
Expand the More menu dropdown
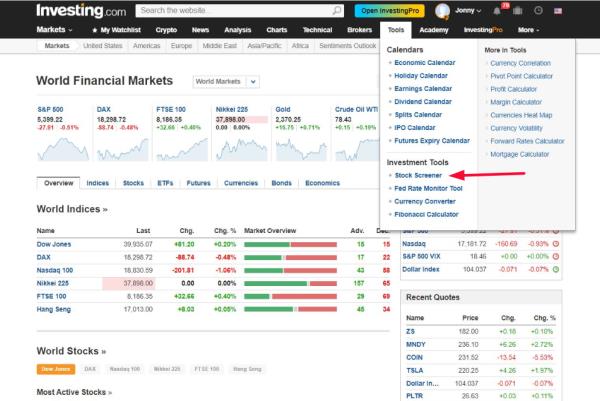pos(528,30)
